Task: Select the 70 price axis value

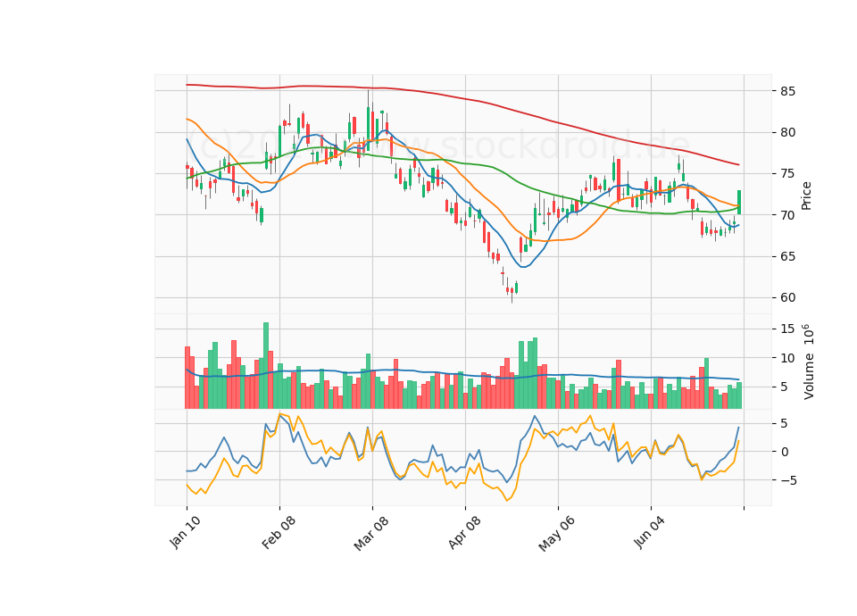Action: (x=787, y=215)
